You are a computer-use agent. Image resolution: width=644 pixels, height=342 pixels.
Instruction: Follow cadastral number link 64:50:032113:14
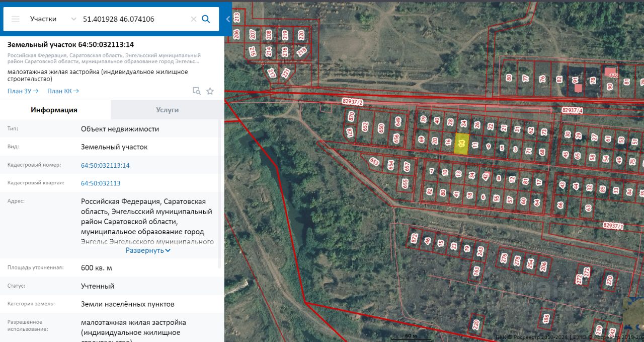click(x=105, y=165)
